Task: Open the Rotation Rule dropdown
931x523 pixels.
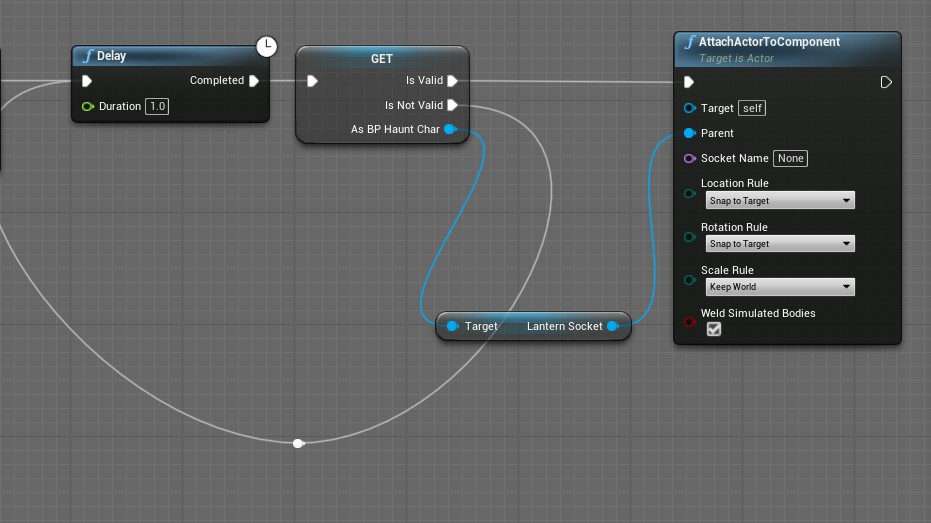Action: pos(779,244)
